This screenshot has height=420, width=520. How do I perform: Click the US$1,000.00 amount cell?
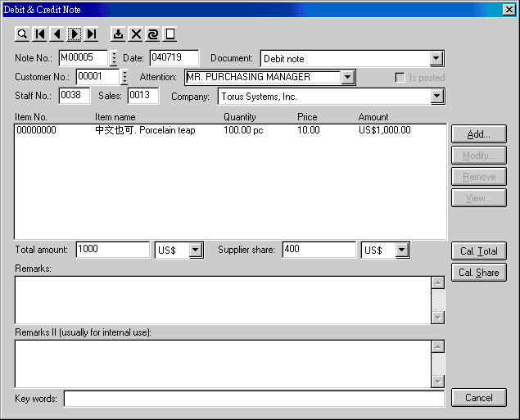click(384, 130)
